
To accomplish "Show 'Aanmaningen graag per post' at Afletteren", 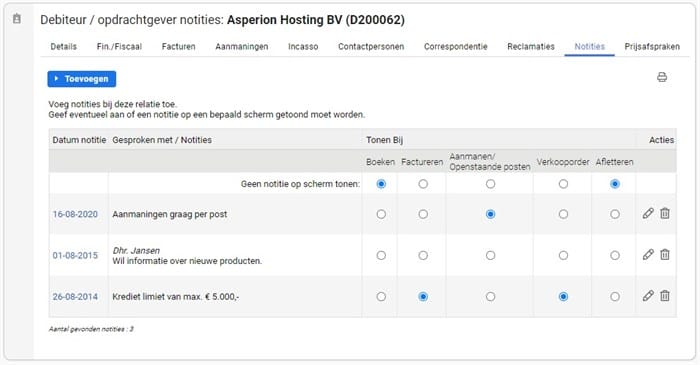I will tap(615, 214).
